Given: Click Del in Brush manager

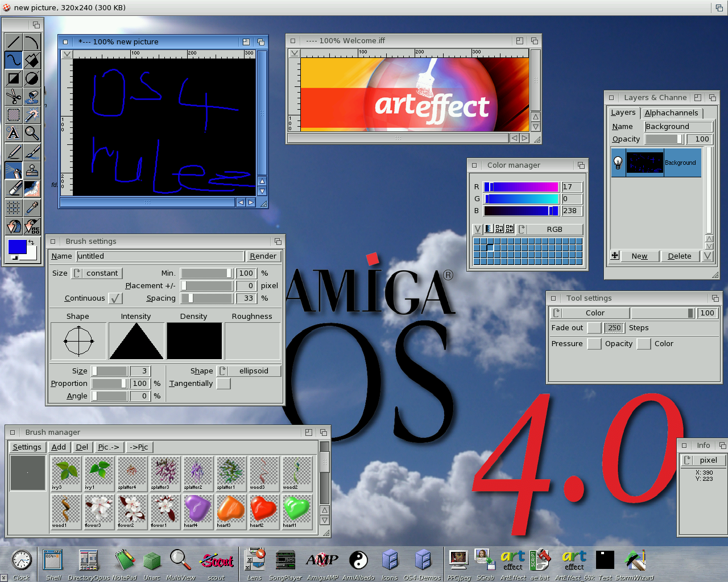Looking at the screenshot, I should tap(82, 447).
